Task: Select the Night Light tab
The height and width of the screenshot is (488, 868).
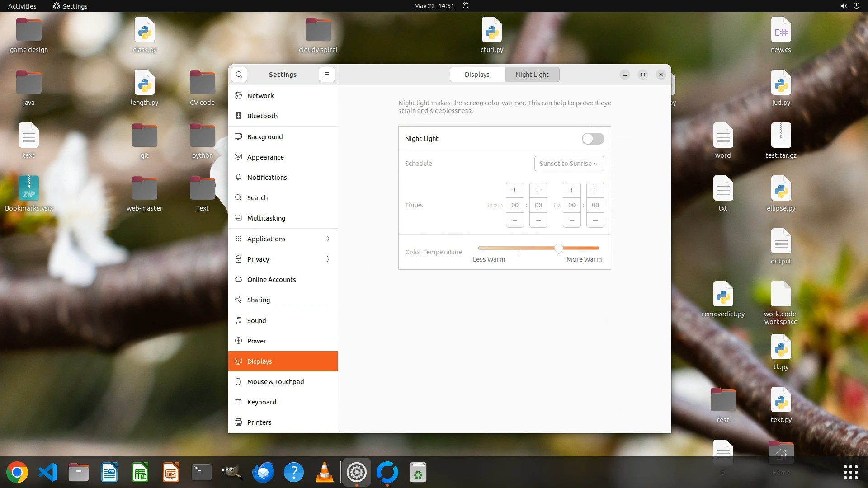Action: (532, 75)
